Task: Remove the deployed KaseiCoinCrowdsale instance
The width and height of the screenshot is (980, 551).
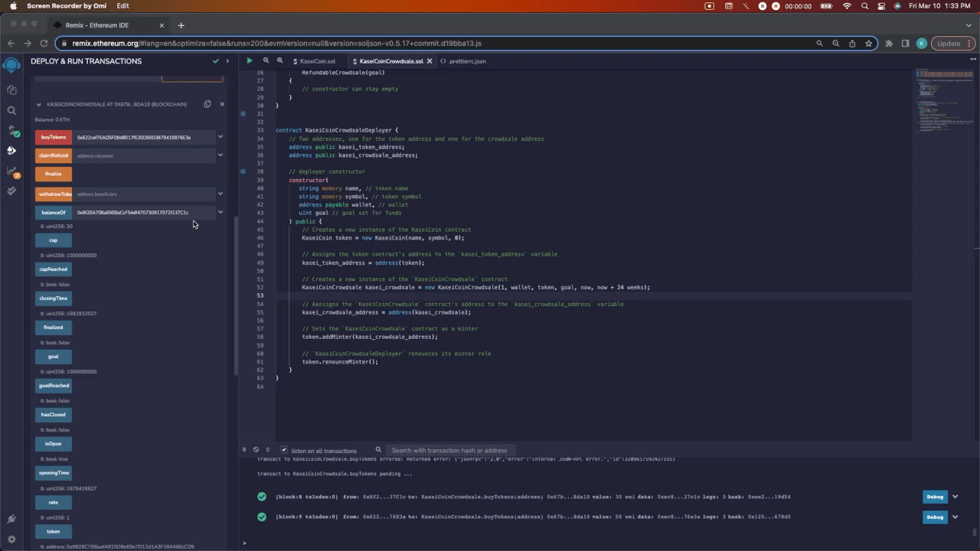Action: pos(222,104)
